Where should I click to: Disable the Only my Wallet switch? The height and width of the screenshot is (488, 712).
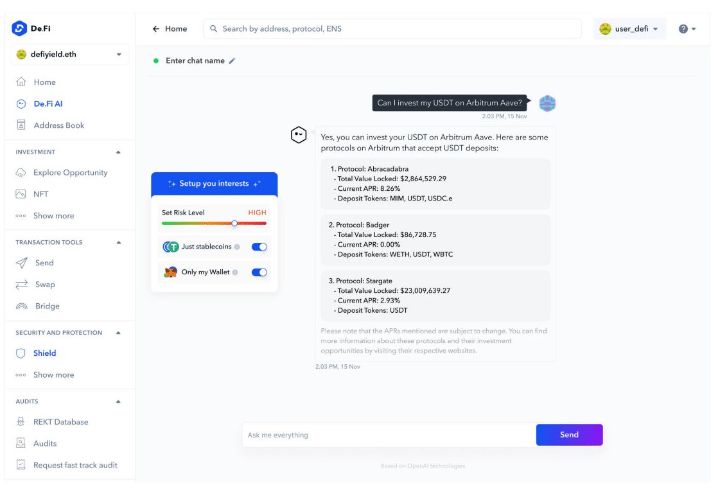point(259,272)
